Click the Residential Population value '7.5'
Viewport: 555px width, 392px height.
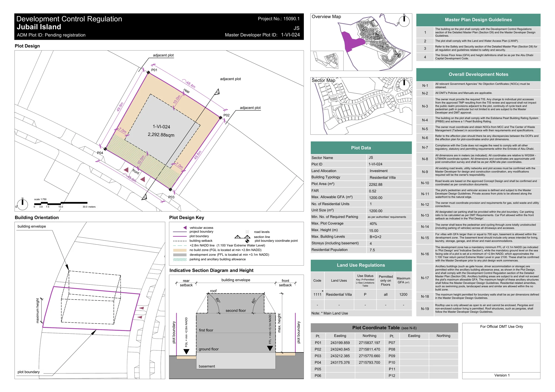pos(372,250)
